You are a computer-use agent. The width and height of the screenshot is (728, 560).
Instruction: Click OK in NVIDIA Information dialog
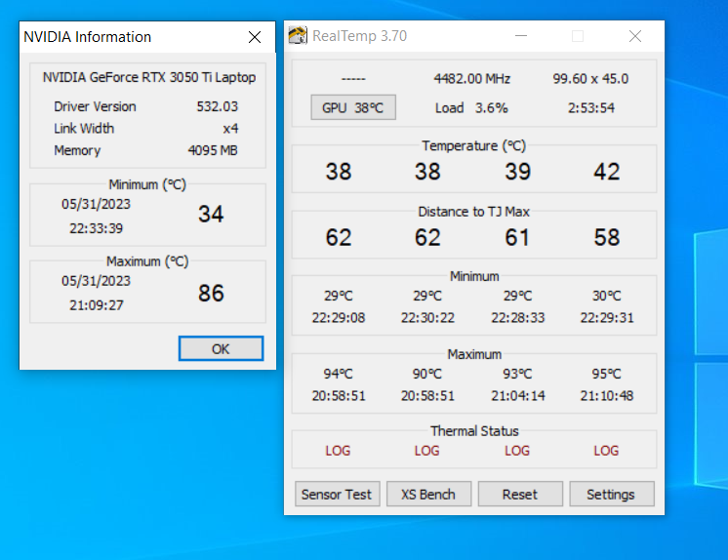(x=221, y=348)
